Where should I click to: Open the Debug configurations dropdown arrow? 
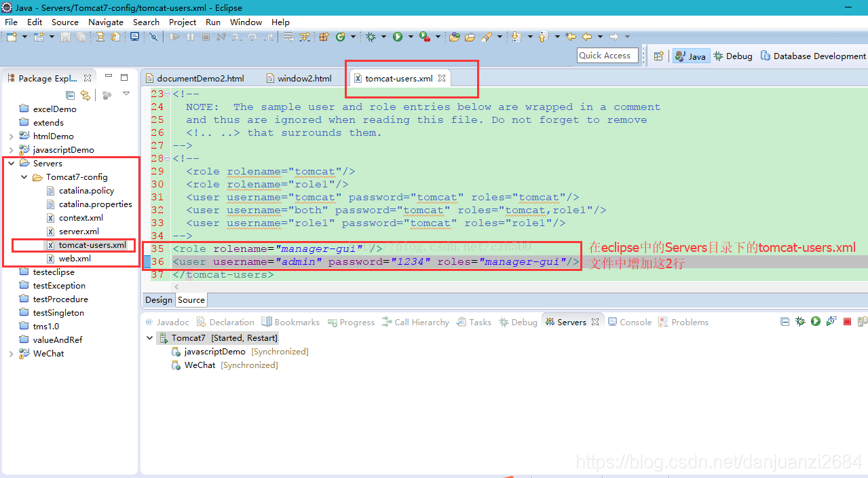[383, 37]
